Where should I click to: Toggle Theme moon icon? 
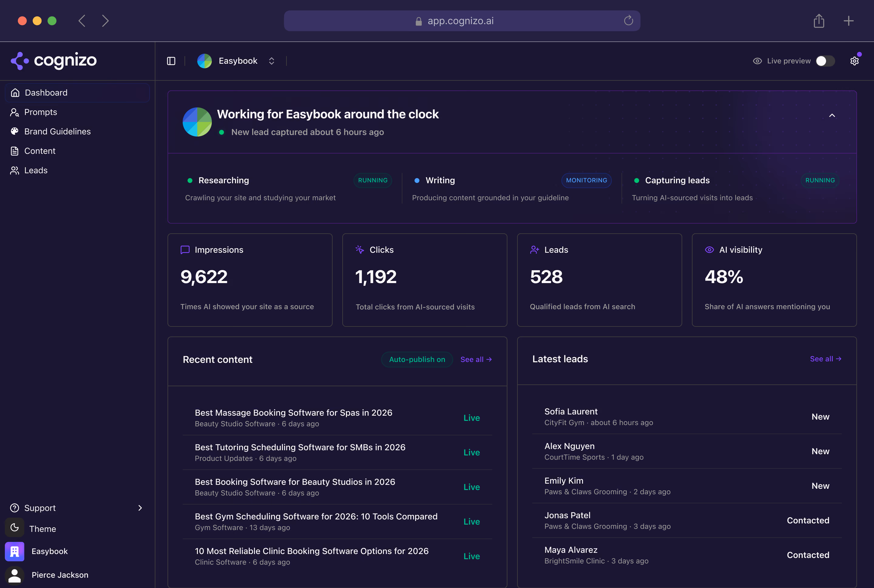15,528
